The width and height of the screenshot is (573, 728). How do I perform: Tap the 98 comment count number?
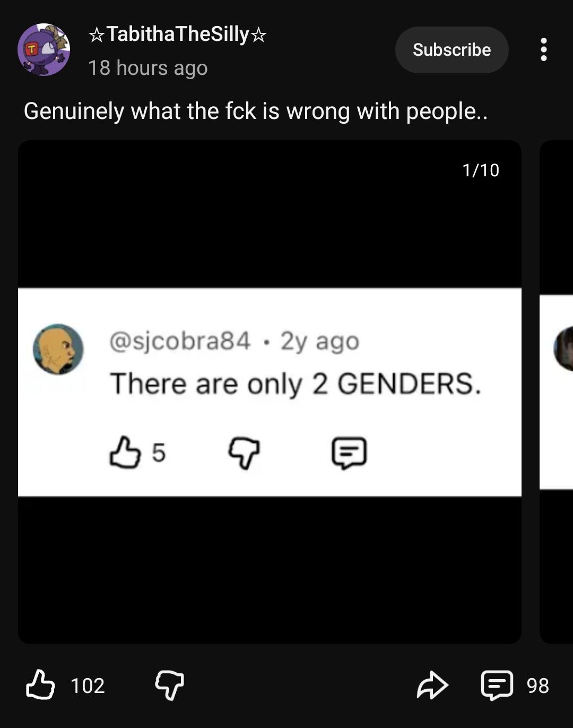(x=537, y=686)
